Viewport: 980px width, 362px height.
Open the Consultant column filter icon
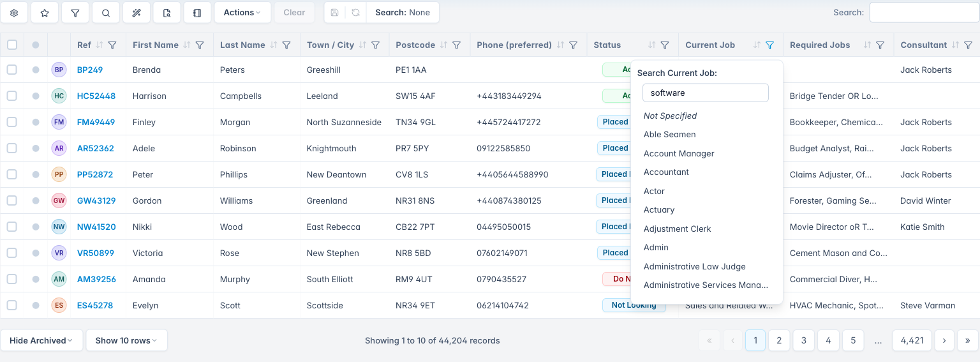tap(968, 45)
